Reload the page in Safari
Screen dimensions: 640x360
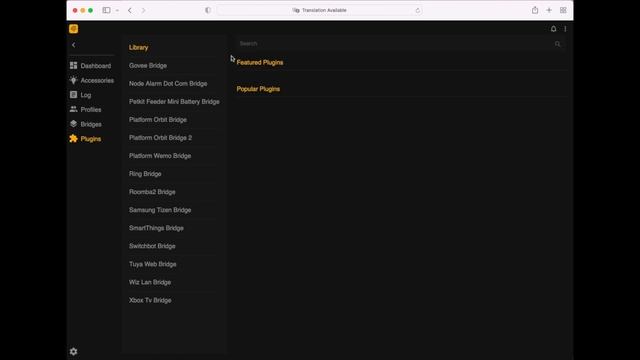[x=417, y=11]
